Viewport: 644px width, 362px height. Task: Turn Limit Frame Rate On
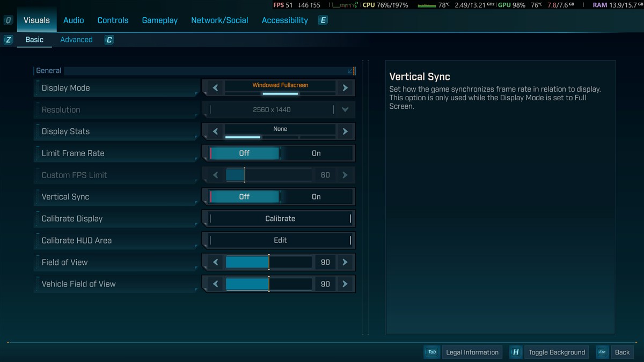pos(316,153)
